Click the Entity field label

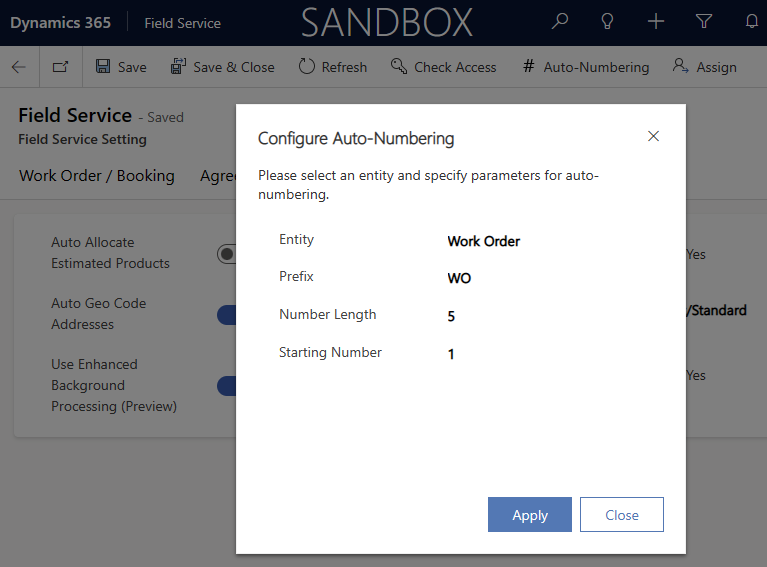tap(296, 240)
